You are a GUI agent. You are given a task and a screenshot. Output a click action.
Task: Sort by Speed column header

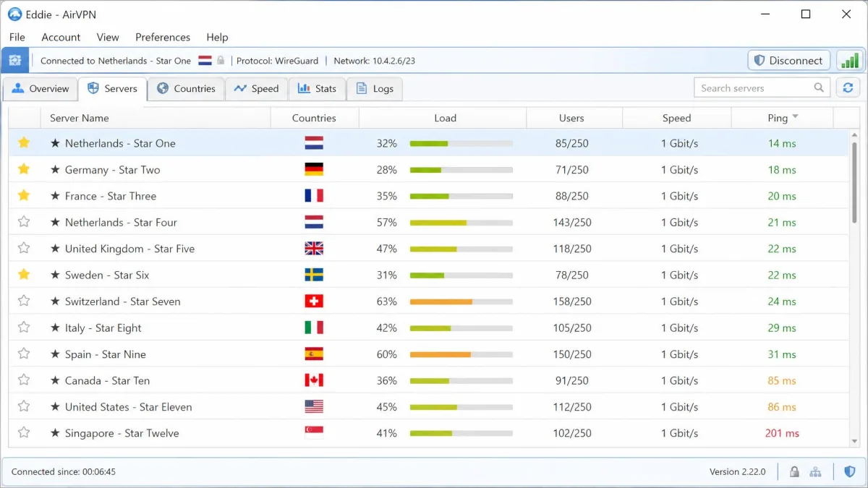pyautogui.click(x=676, y=118)
